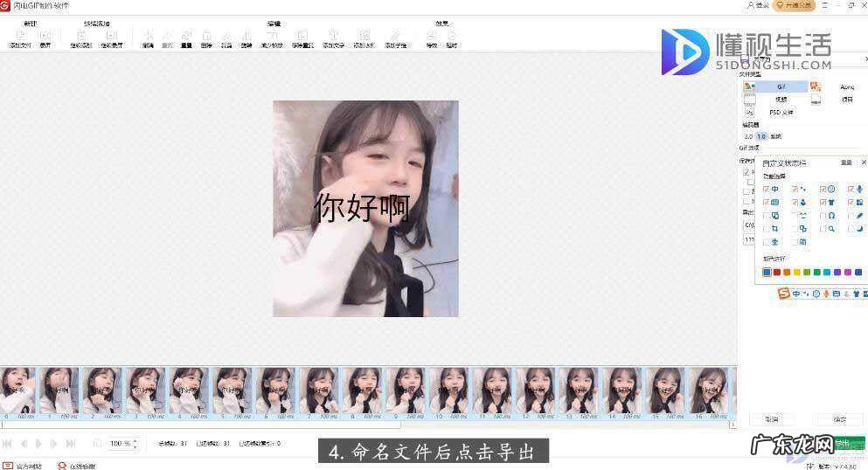Check the crop screenshot option checkbox
The width and height of the screenshot is (868, 470).
pyautogui.click(x=766, y=229)
